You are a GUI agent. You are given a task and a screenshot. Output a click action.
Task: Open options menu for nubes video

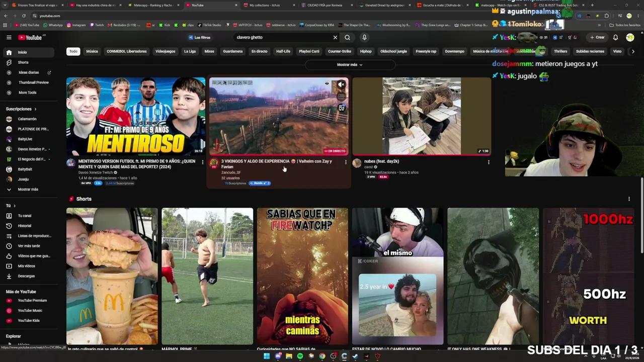[489, 162]
